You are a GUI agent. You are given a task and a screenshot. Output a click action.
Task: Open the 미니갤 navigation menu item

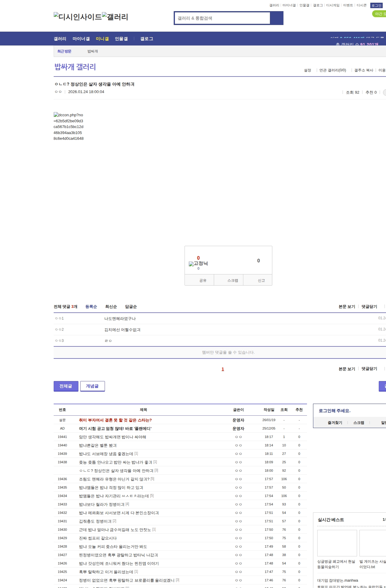pos(102,39)
